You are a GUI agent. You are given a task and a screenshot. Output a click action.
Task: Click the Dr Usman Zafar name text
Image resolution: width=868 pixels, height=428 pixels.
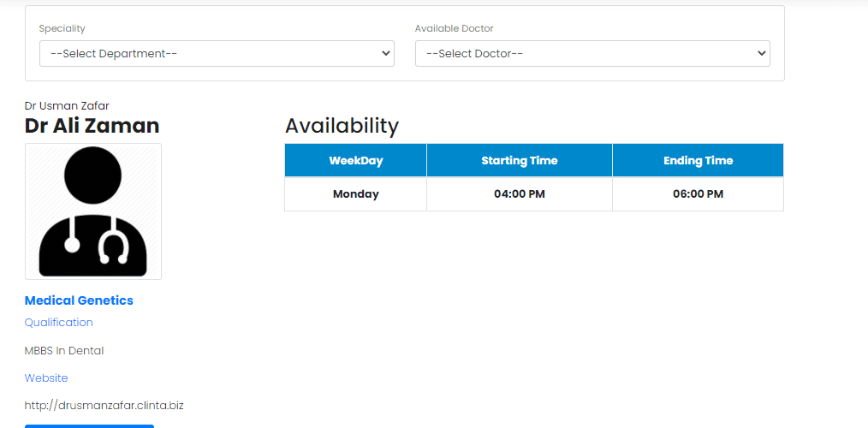coord(67,106)
